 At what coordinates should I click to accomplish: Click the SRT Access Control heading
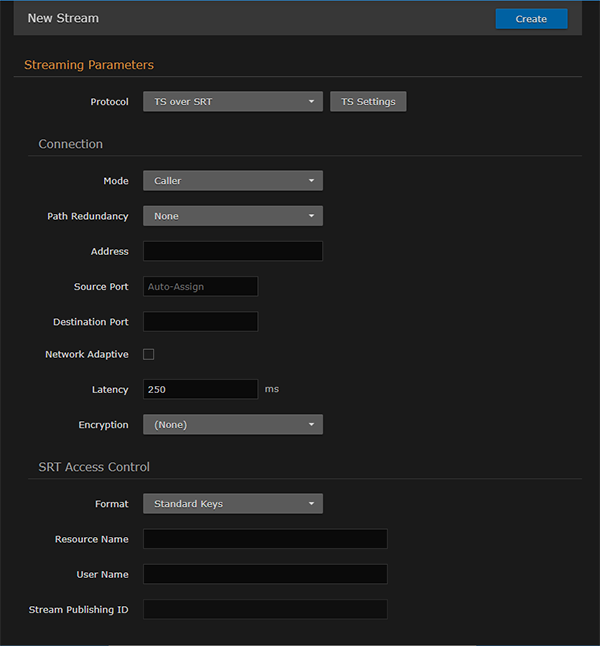94,467
